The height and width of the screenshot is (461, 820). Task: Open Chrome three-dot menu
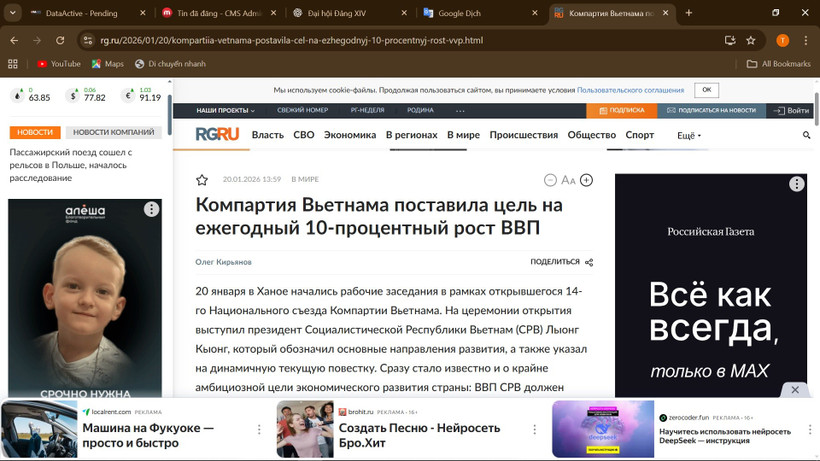(x=805, y=40)
